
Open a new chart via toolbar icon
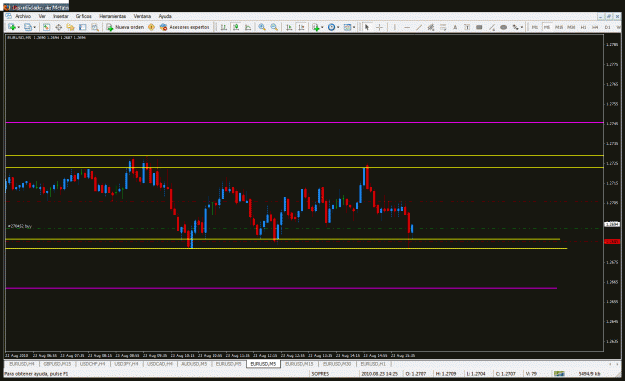click(x=12, y=27)
